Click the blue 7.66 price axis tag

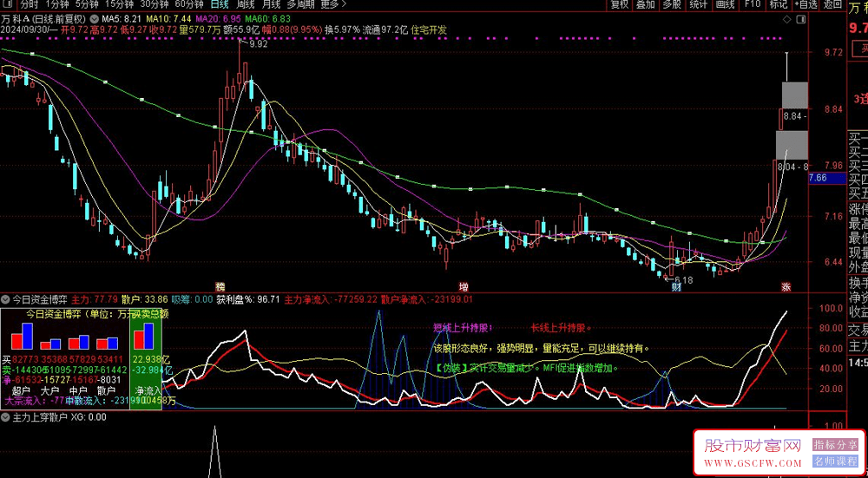[827, 178]
